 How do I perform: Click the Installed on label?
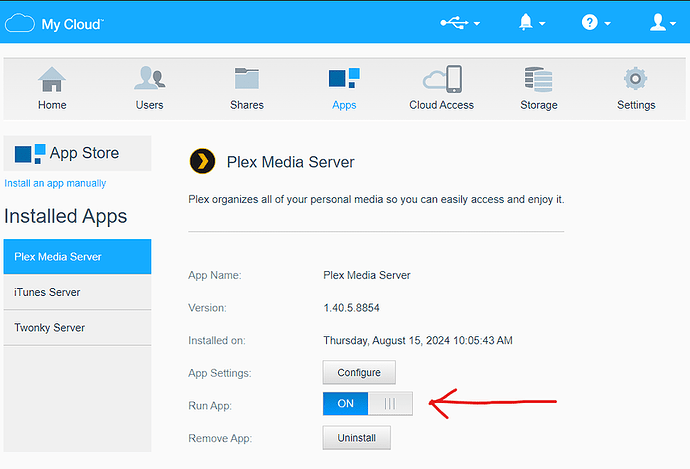217,341
